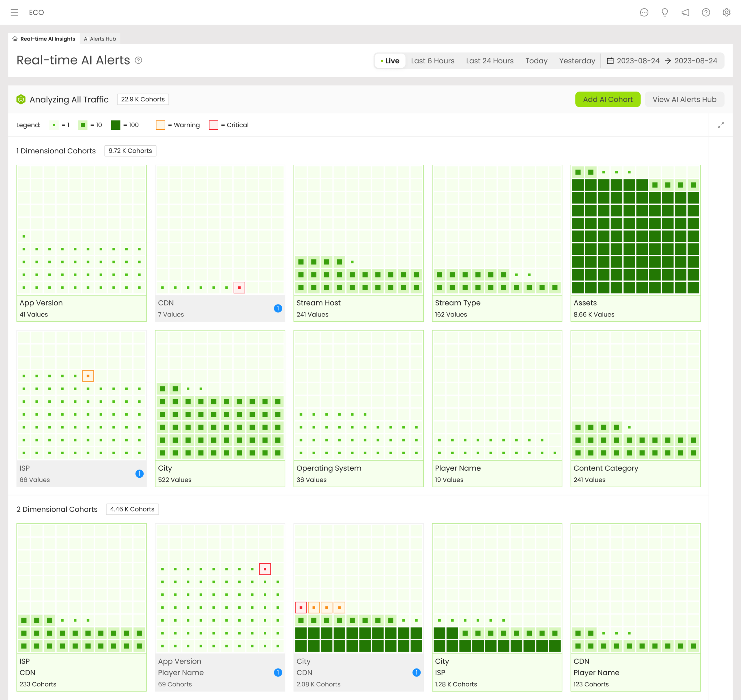
Task: Click the lightbulb ideas icon
Action: click(665, 12)
